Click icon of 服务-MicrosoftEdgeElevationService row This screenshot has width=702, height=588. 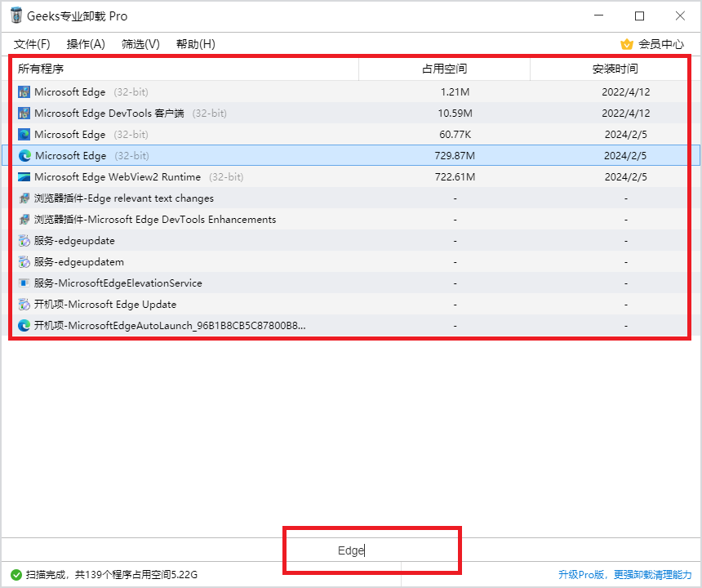click(x=24, y=283)
